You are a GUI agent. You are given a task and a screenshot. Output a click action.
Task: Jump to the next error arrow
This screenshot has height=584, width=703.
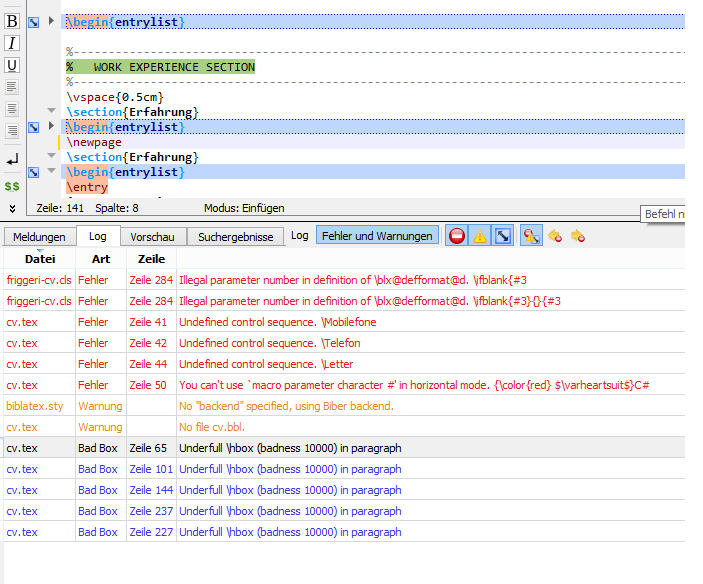click(578, 236)
